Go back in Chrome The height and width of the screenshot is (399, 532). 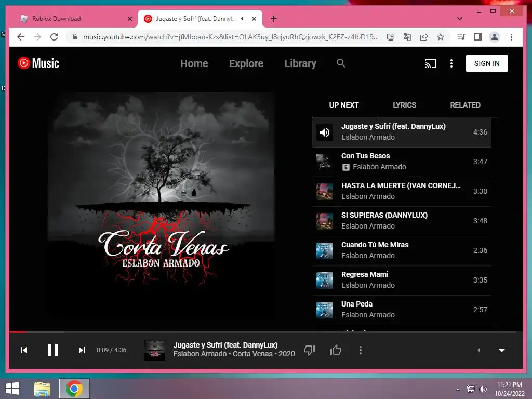click(21, 37)
